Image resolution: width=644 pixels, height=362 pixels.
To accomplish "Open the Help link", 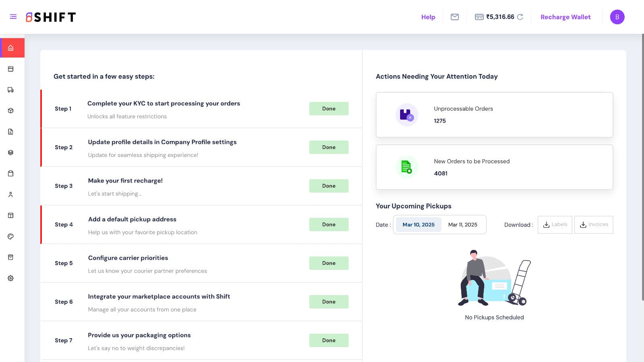I will [428, 17].
